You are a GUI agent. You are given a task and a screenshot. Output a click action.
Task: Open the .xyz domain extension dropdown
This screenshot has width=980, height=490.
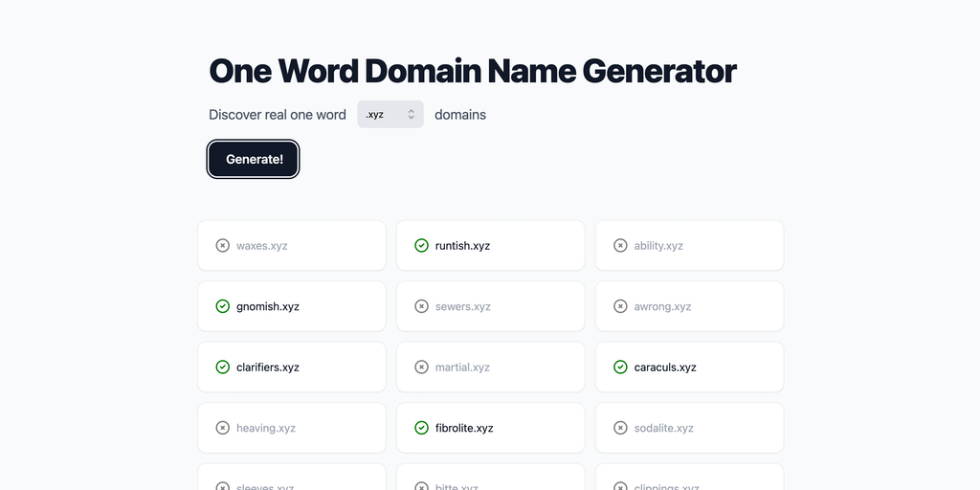coord(389,115)
